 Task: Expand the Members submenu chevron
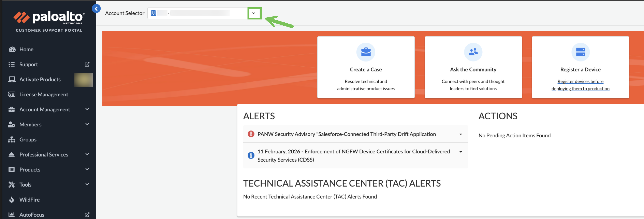coord(87,124)
